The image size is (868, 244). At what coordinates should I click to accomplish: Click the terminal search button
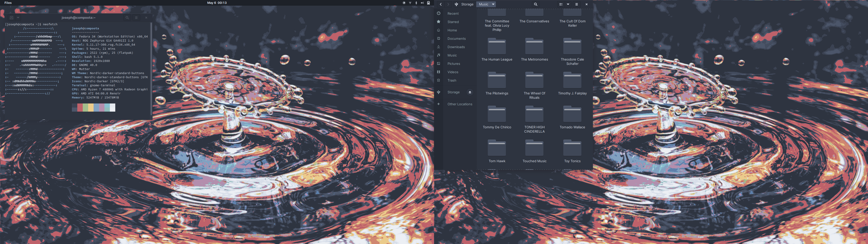(x=127, y=18)
